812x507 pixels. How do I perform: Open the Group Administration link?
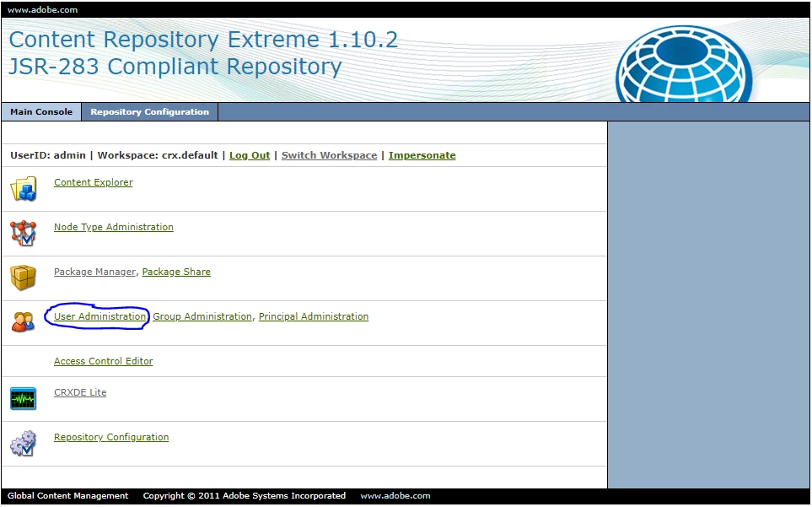coord(202,316)
